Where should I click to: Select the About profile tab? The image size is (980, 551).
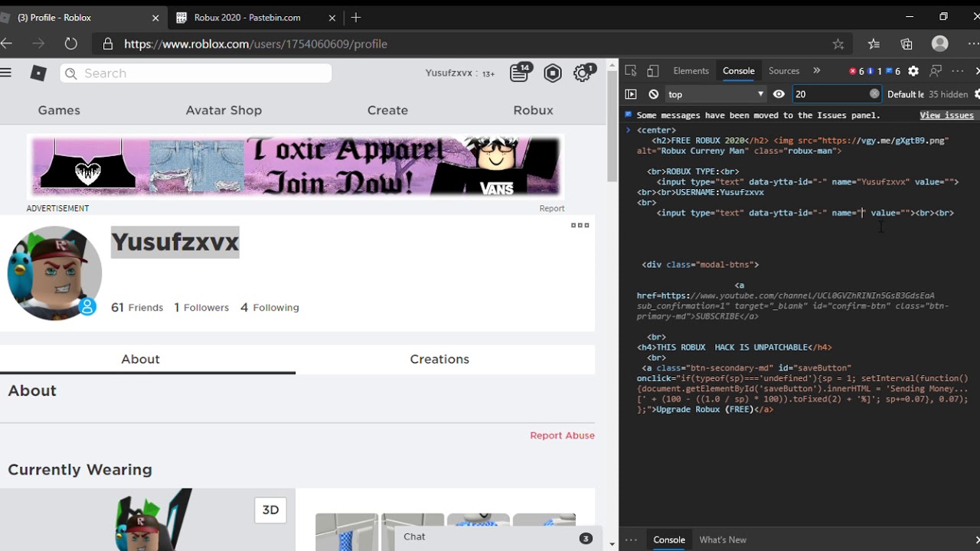140,359
